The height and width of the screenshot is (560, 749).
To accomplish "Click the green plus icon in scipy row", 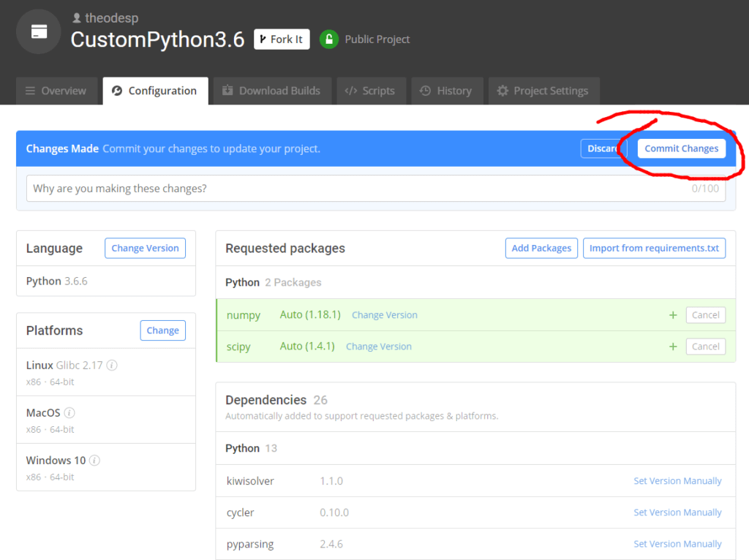I will (673, 347).
